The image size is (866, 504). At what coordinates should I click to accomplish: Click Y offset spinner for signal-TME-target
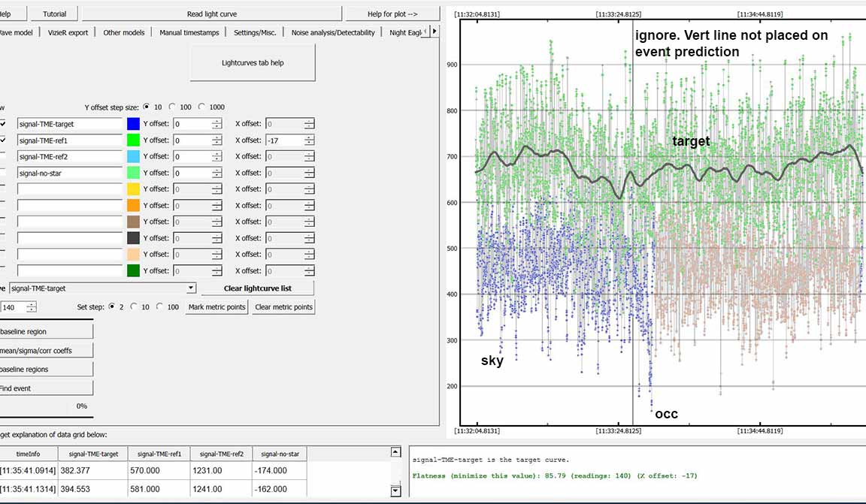(197, 124)
